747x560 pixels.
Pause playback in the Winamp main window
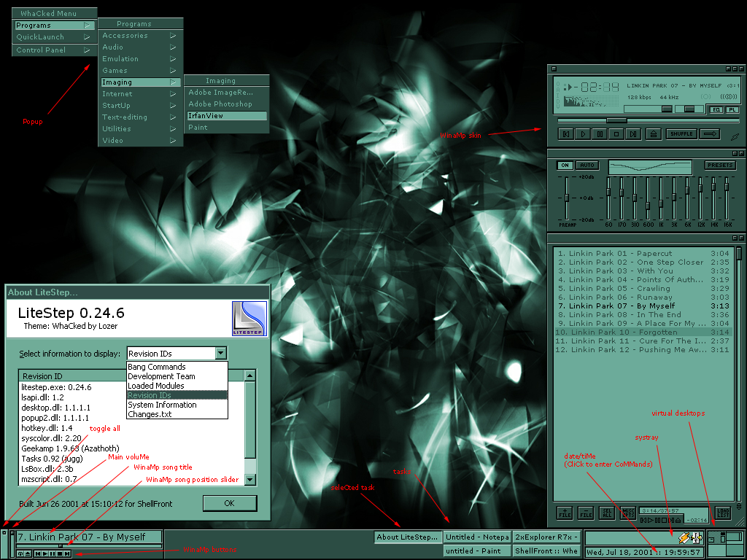pos(600,134)
